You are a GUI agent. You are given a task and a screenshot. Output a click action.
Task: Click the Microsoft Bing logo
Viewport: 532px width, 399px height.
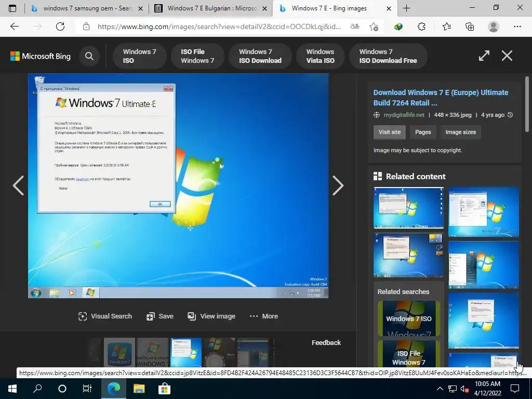(41, 56)
